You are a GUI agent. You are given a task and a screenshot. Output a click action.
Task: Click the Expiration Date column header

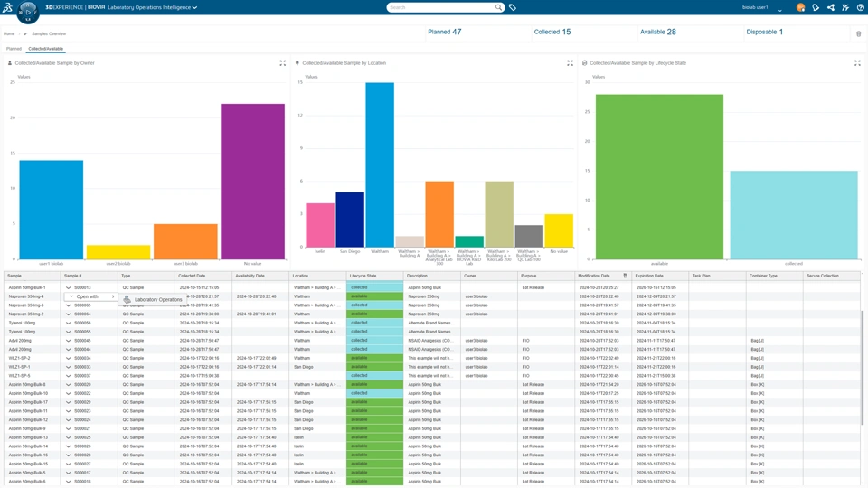tap(649, 276)
